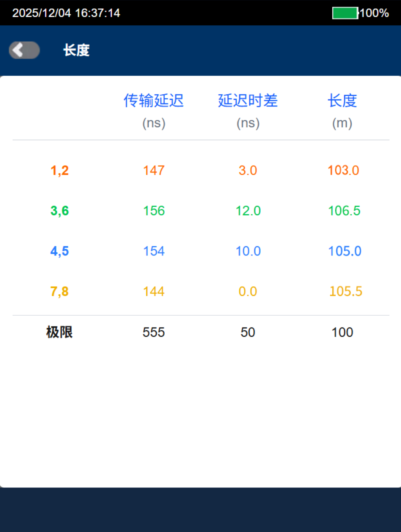The image size is (401, 532).
Task: Select the blue 4,5 wire pair row
Action: [x=59, y=251]
